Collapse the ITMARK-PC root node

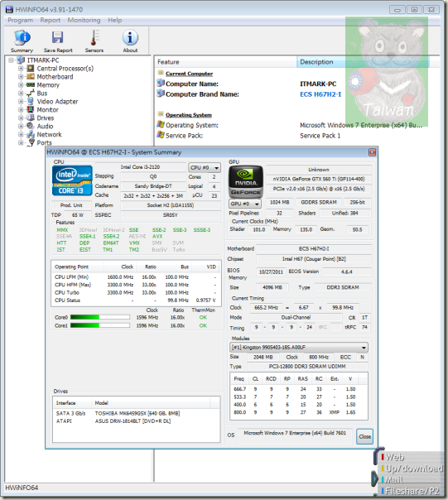point(11,60)
